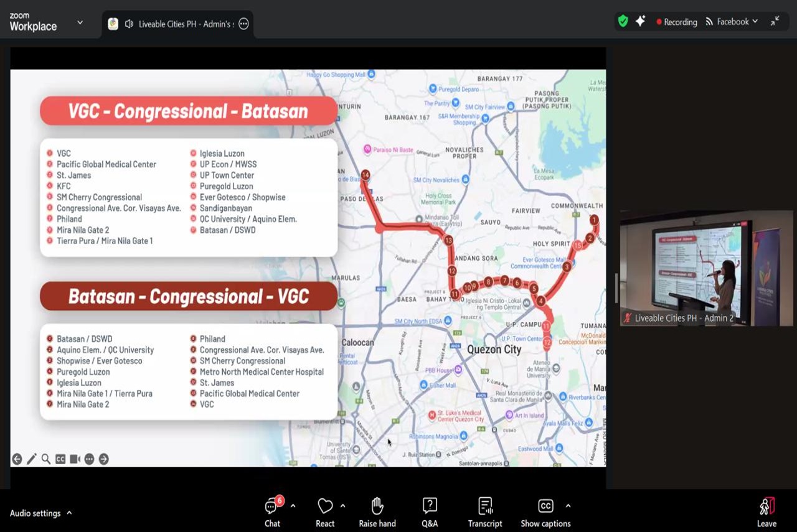Open the meeting tab's more options menu

pyautogui.click(x=243, y=24)
